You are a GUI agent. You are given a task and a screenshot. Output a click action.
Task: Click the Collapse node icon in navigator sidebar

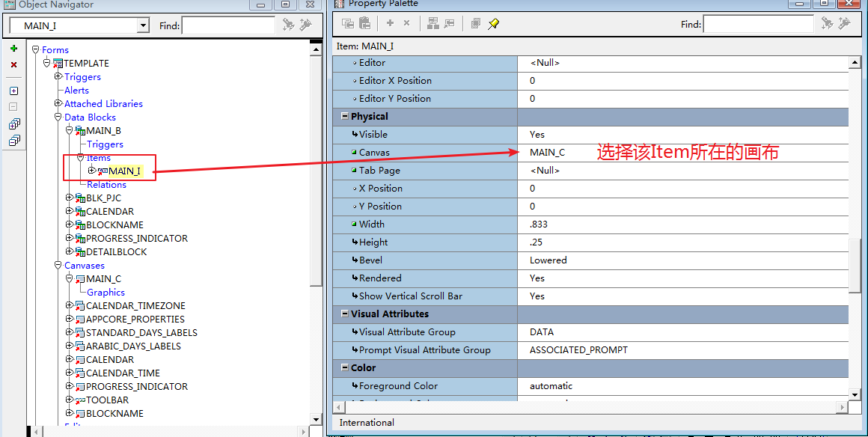pyautogui.click(x=13, y=107)
